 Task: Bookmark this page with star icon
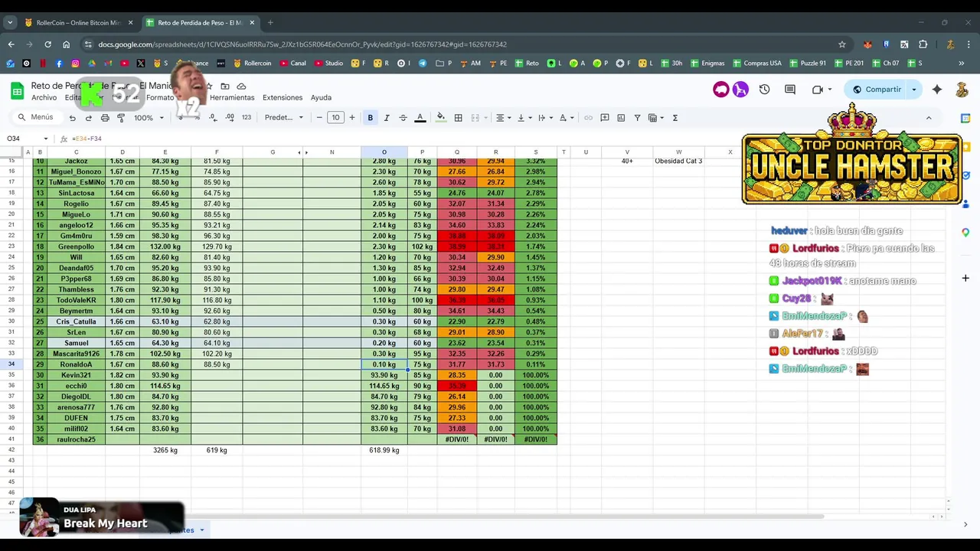point(842,44)
